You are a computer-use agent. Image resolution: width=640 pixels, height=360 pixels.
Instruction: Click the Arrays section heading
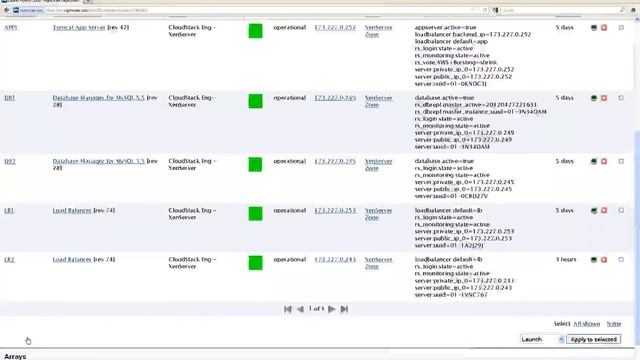point(15,356)
